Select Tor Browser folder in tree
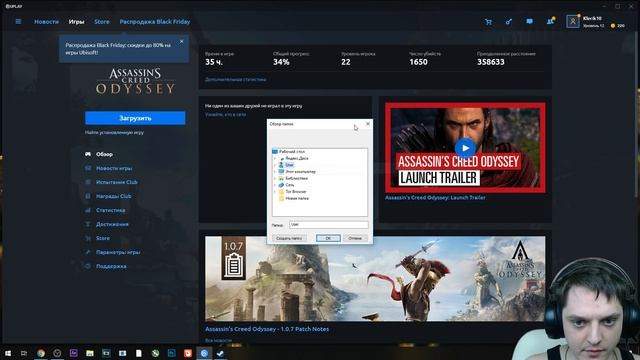 click(296, 191)
